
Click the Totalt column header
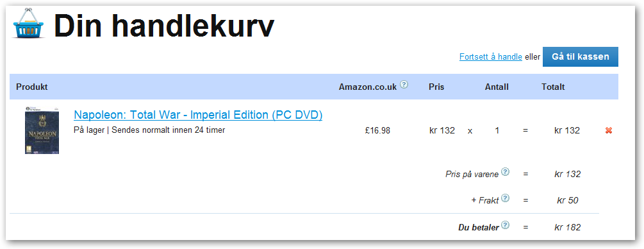point(553,87)
